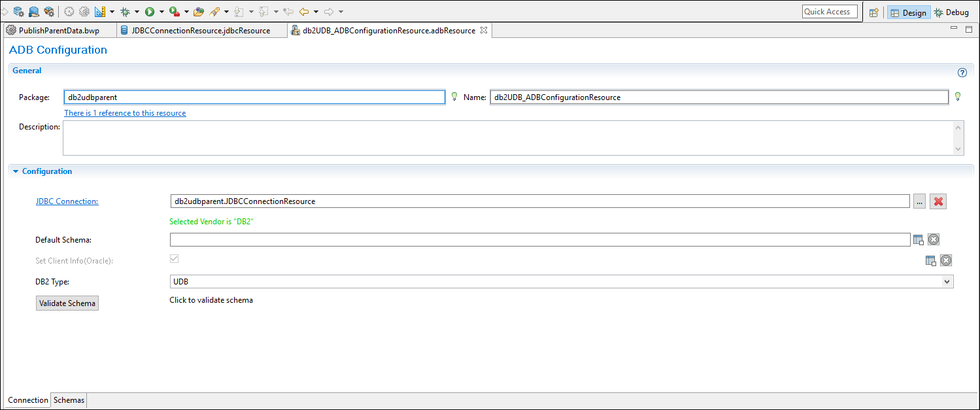Open dropdown arrow next to ruler icon
Image resolution: width=980 pixels, height=410 pixels.
[112, 12]
